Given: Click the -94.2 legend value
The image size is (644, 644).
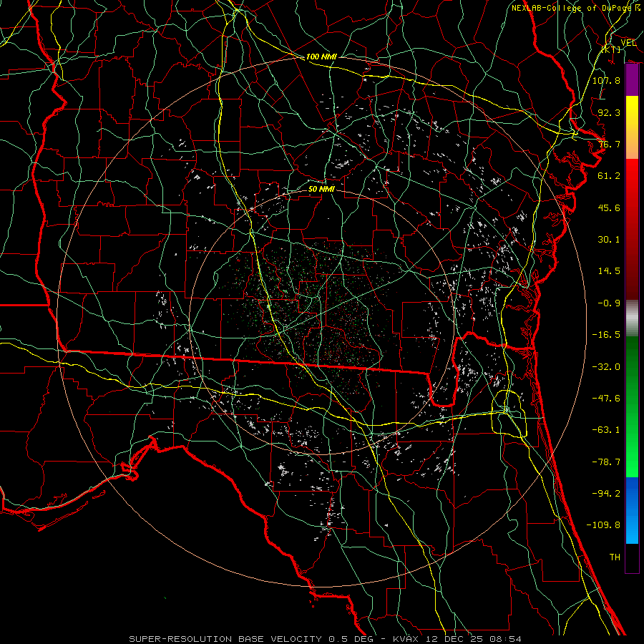Looking at the screenshot, I should (x=606, y=494).
